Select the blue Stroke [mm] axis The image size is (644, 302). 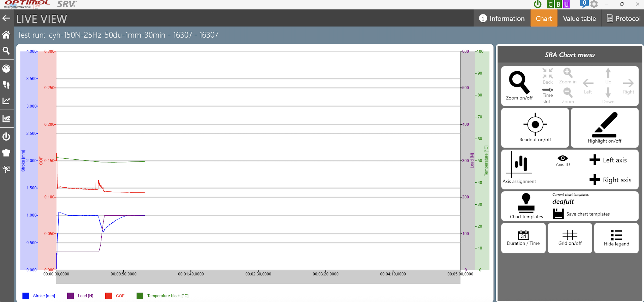coord(29,161)
